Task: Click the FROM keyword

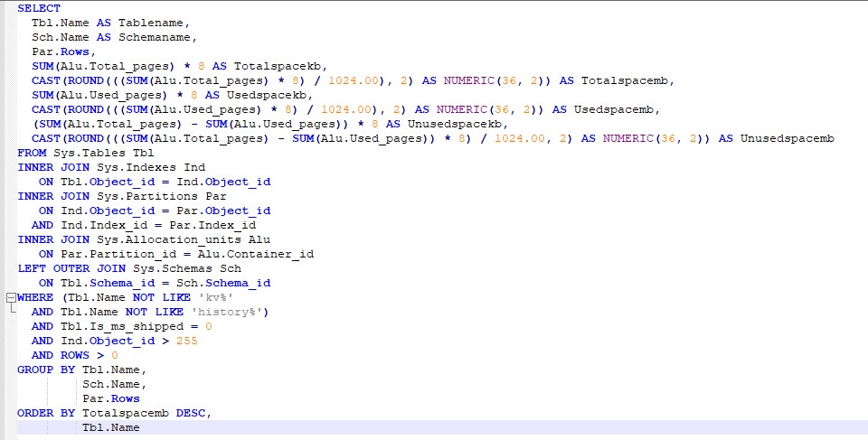Action: [32, 153]
